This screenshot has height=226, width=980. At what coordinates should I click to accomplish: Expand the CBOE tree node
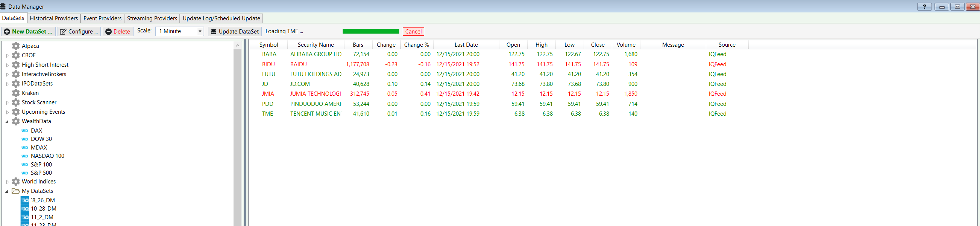click(7, 56)
